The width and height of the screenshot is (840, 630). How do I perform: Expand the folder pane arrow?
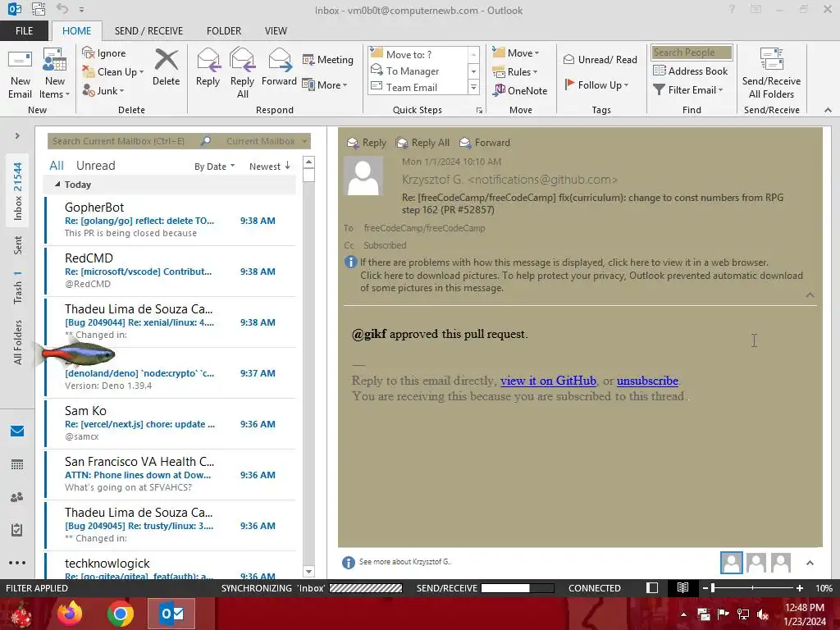[17, 136]
